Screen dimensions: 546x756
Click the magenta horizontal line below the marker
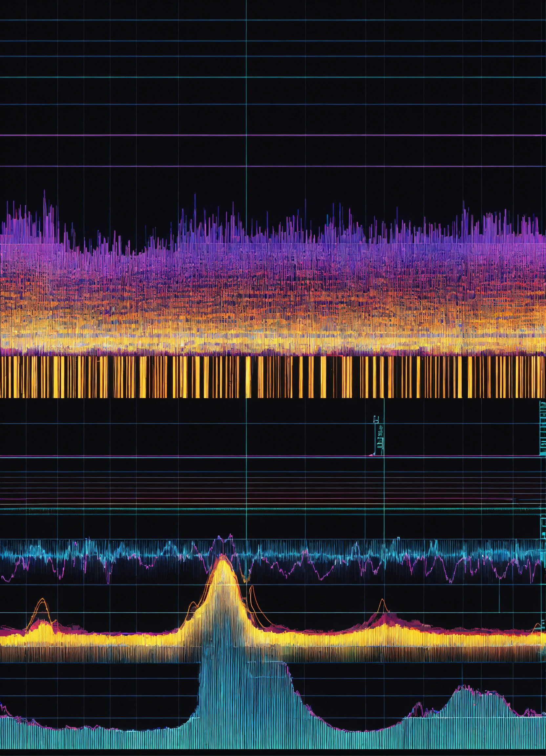pyautogui.click(x=200, y=456)
